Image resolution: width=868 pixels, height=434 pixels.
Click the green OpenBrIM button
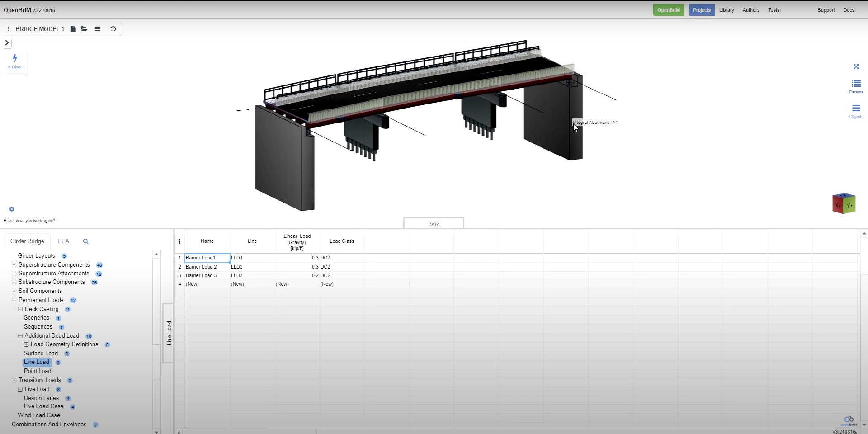pos(668,10)
